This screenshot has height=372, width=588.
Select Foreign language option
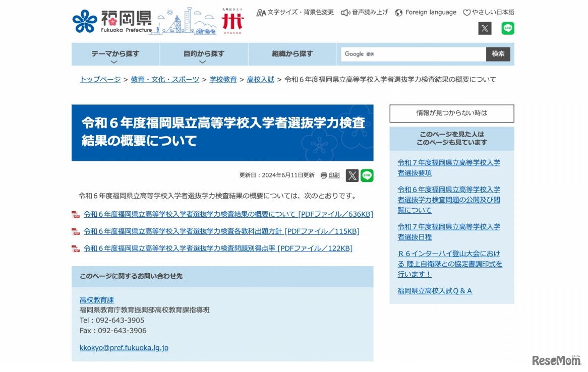(x=426, y=12)
